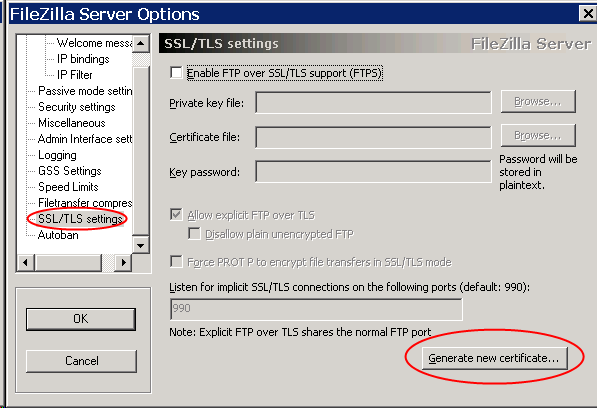Browse for the private key file

coord(538,101)
